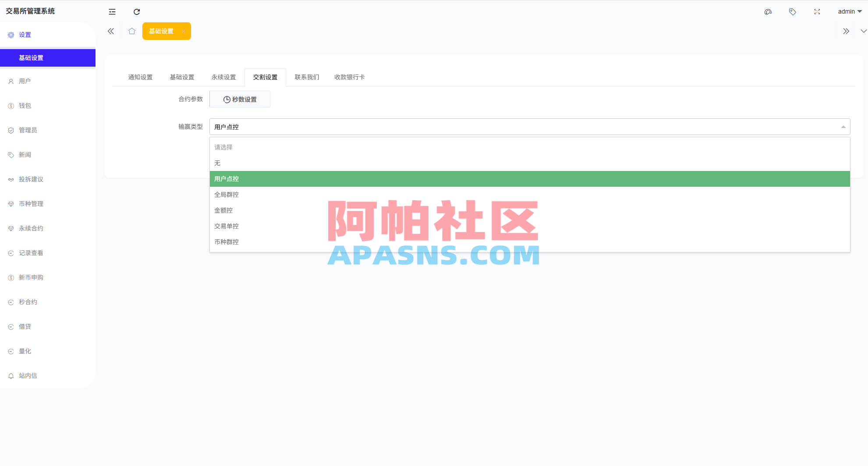
Task: Close the 基础设置 breadcrumb tab
Action: pos(184,31)
